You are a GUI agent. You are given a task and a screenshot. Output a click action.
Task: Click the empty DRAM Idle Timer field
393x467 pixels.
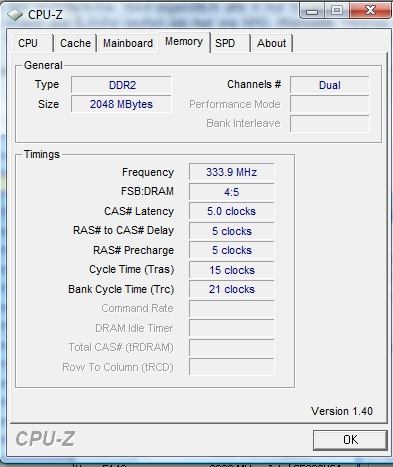pyautogui.click(x=231, y=328)
